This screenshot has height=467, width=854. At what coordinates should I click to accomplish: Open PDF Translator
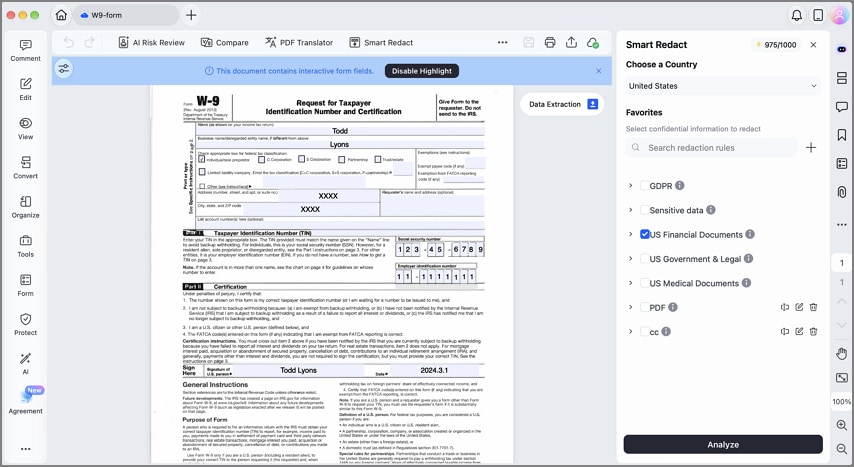click(299, 43)
